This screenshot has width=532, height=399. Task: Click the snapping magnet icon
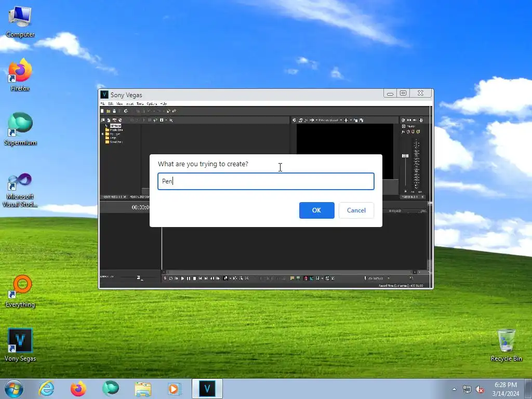(305, 278)
